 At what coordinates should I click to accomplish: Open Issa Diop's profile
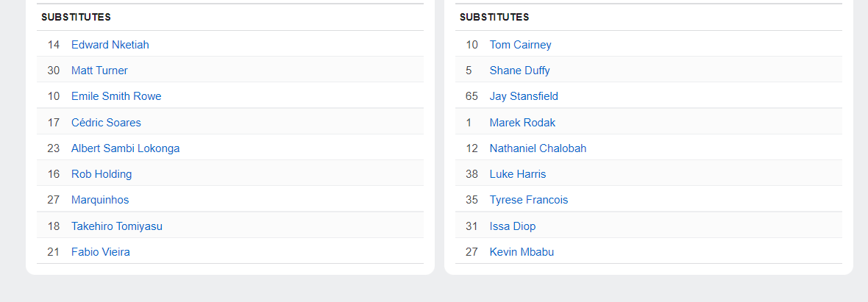click(x=513, y=226)
